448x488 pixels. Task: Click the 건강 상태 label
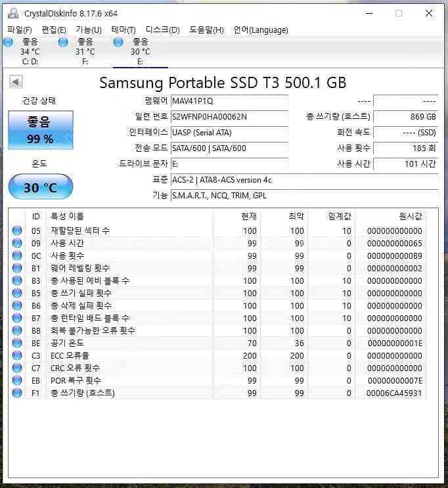pyautogui.click(x=39, y=100)
